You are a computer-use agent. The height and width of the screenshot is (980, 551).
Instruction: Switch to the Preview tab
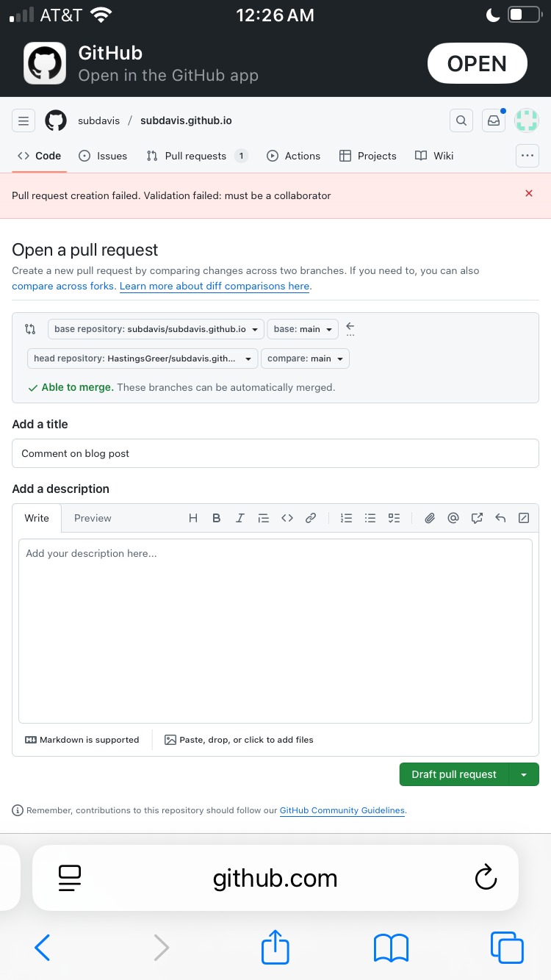(93, 518)
